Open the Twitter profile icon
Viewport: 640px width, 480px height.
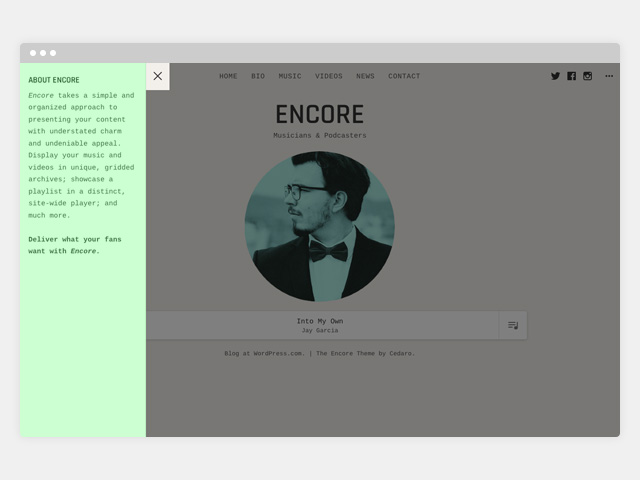click(555, 76)
